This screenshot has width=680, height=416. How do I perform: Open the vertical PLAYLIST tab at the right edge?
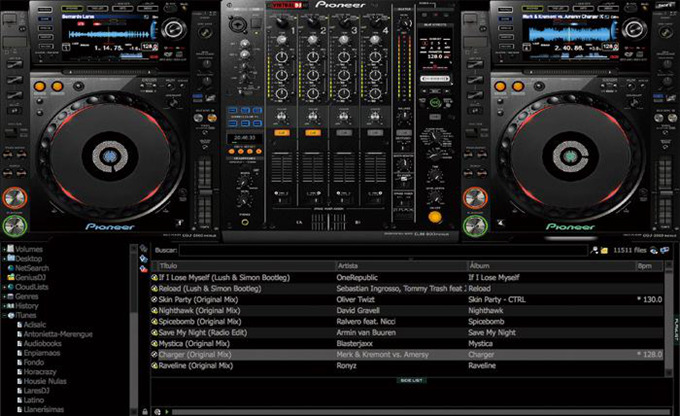[676, 329]
